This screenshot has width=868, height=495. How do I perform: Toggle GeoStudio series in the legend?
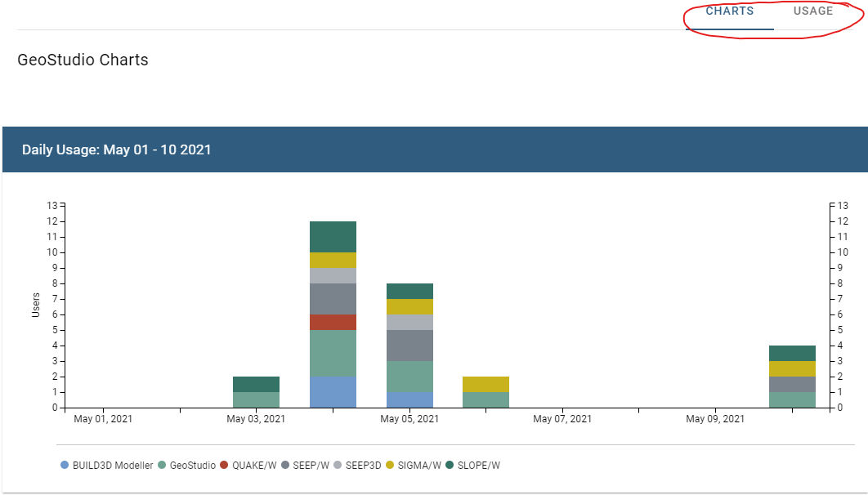point(186,465)
